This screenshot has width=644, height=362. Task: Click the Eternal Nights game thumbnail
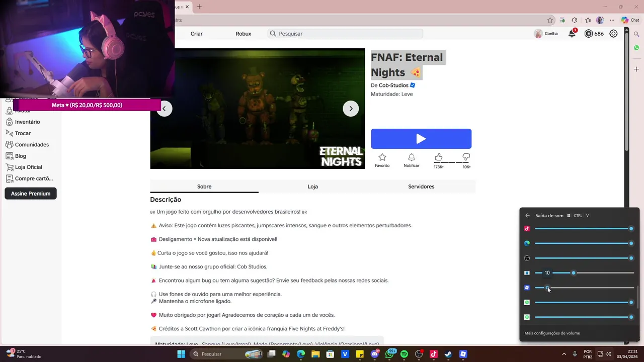point(257,109)
